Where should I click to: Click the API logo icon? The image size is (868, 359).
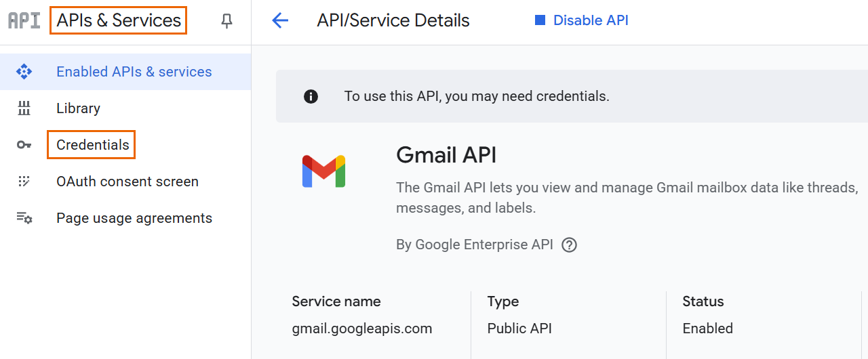tap(24, 20)
